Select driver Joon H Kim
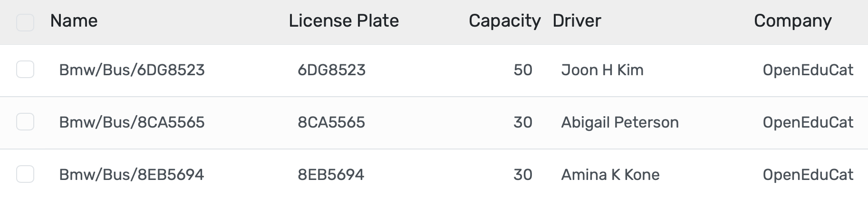 602,70
